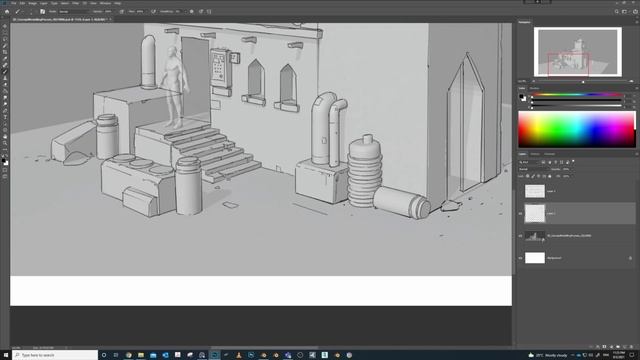The height and width of the screenshot is (360, 640).
Task: Hide the Background layer
Action: coord(520,258)
